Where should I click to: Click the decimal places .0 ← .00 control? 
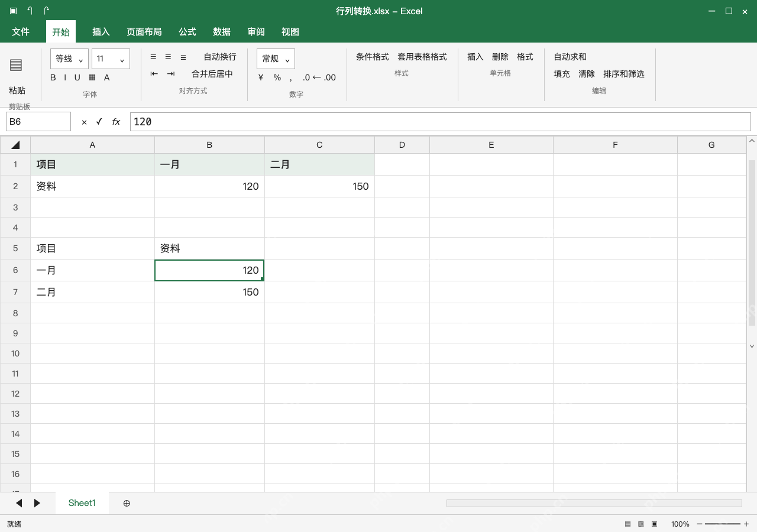(319, 77)
